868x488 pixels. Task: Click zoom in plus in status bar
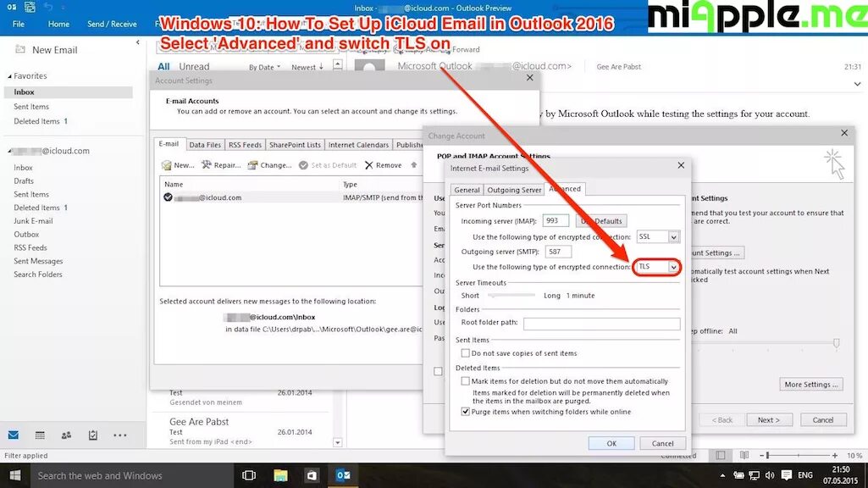pyautogui.click(x=835, y=455)
